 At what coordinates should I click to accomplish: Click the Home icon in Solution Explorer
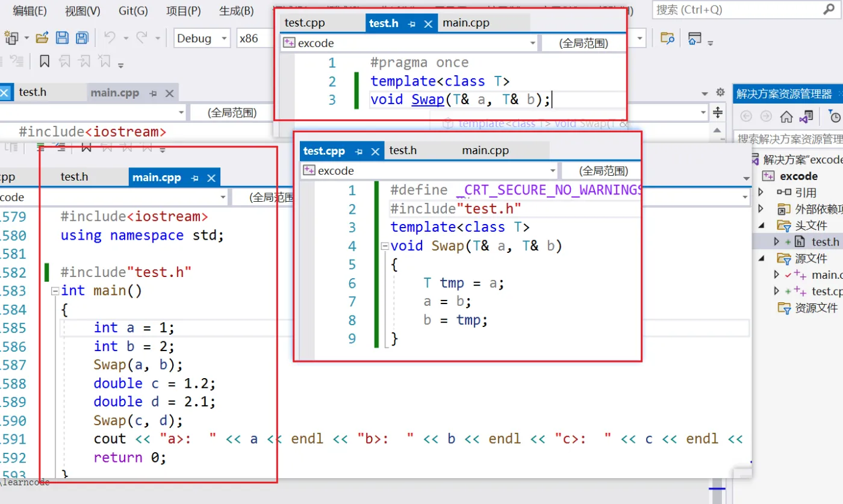click(x=786, y=116)
